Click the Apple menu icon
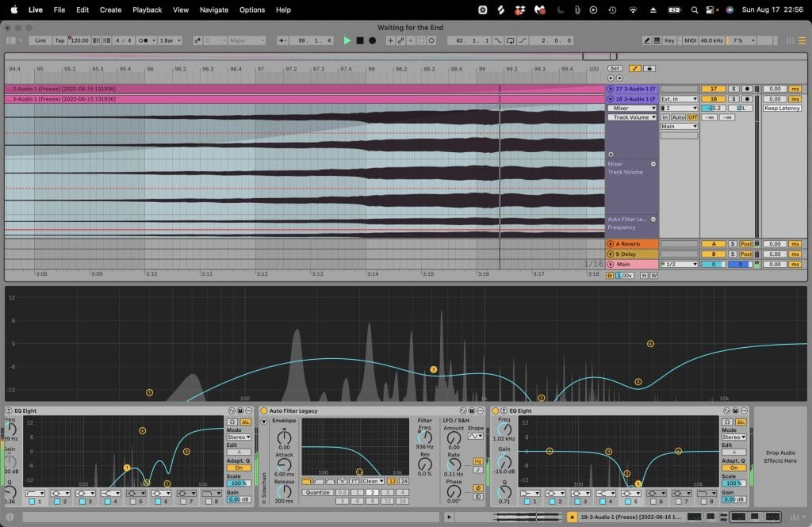Image resolution: width=812 pixels, height=527 pixels. pos(14,10)
